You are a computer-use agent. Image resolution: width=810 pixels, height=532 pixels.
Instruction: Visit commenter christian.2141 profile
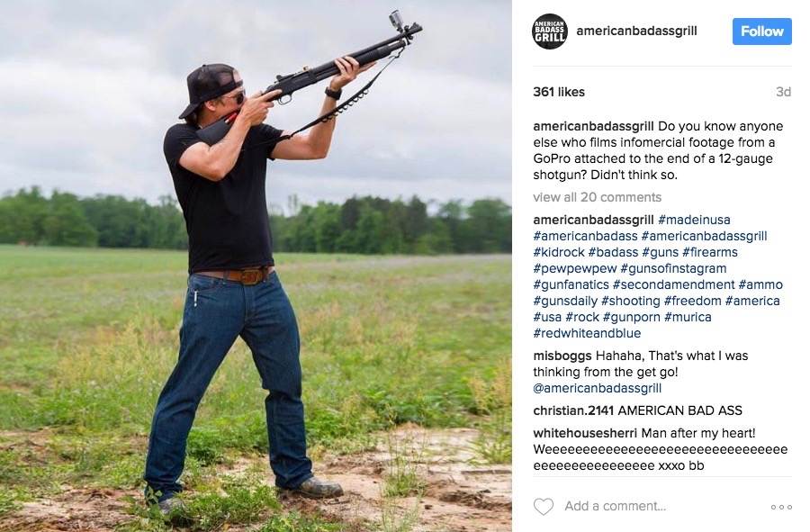pos(573,410)
